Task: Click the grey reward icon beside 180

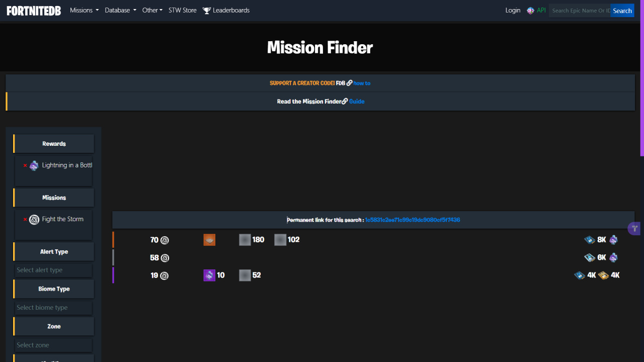Action: coord(245,240)
